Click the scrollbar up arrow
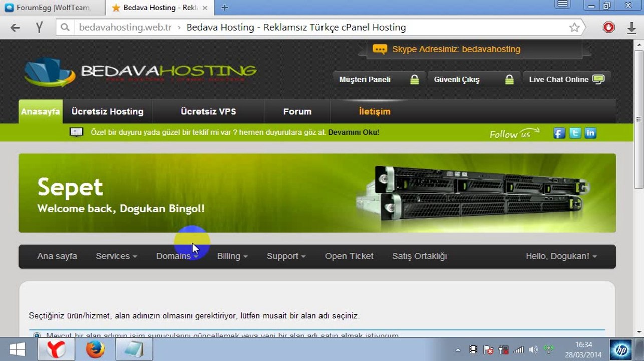 point(638,45)
